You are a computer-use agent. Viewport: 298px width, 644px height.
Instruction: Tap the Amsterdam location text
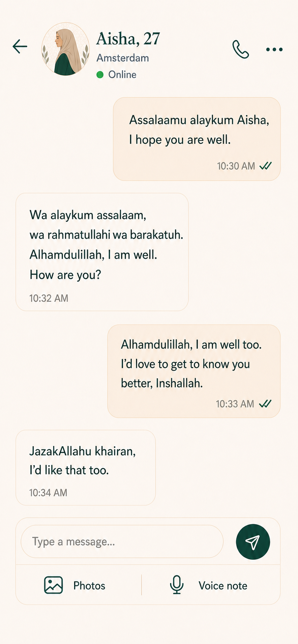[x=123, y=58]
